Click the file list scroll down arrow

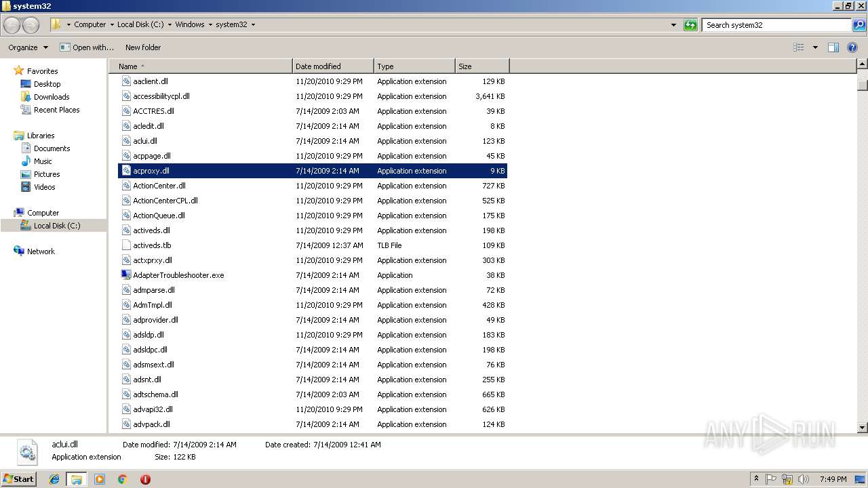pos(863,428)
